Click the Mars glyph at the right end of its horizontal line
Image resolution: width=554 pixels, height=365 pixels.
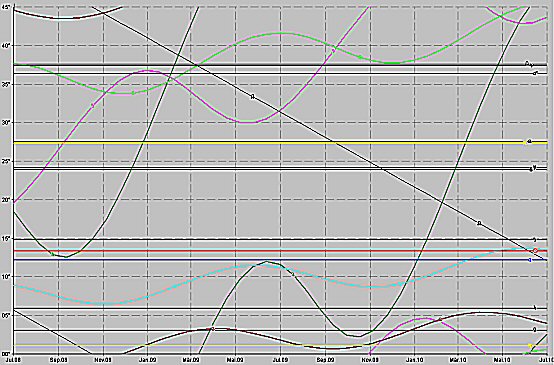535,73
